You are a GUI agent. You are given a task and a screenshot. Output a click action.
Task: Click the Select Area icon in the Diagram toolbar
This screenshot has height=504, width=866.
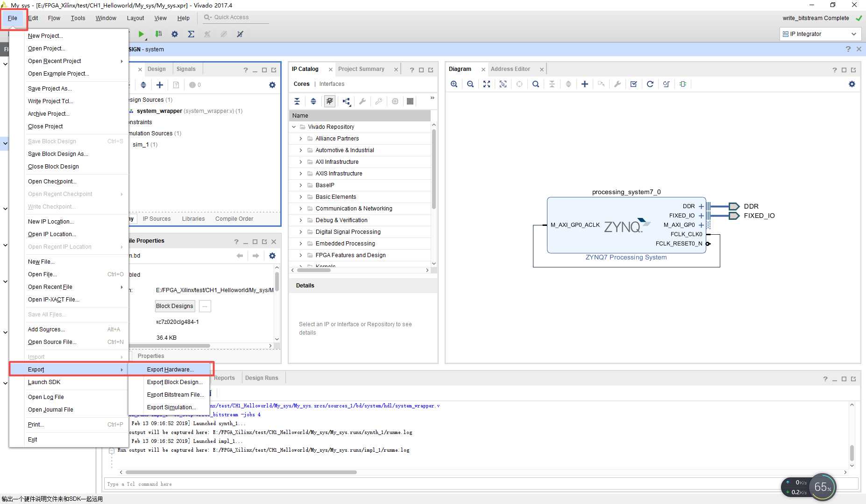point(503,84)
